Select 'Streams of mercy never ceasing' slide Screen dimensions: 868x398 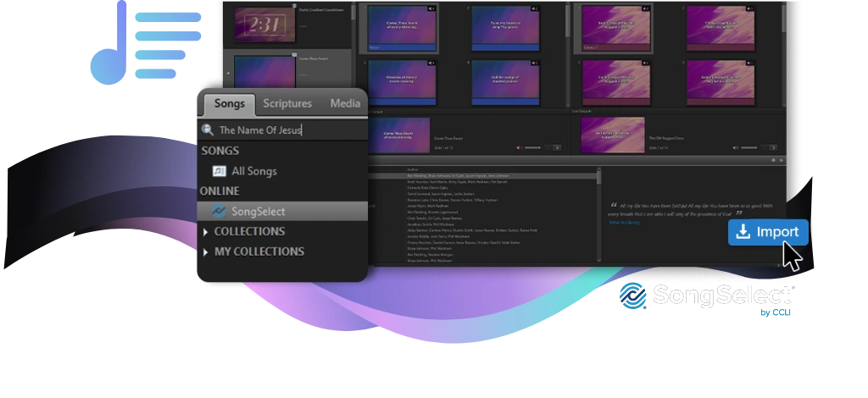(x=402, y=83)
